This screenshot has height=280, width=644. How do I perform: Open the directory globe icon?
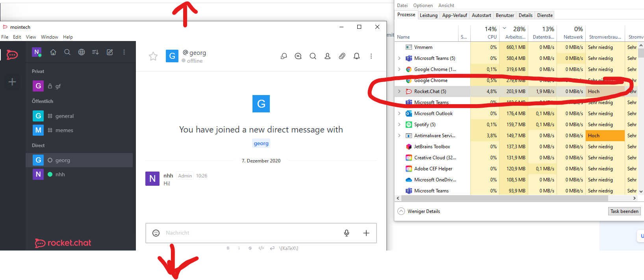pyautogui.click(x=82, y=52)
